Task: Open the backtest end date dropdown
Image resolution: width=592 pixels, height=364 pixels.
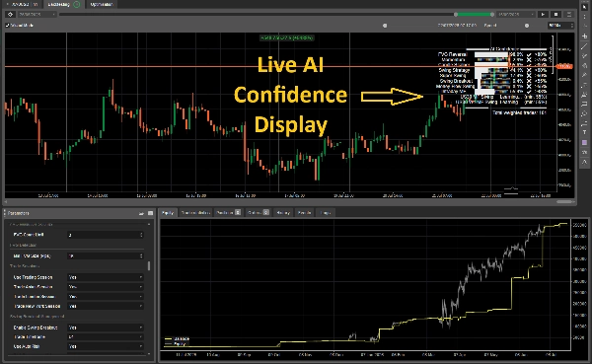Action: pyautogui.click(x=516, y=15)
